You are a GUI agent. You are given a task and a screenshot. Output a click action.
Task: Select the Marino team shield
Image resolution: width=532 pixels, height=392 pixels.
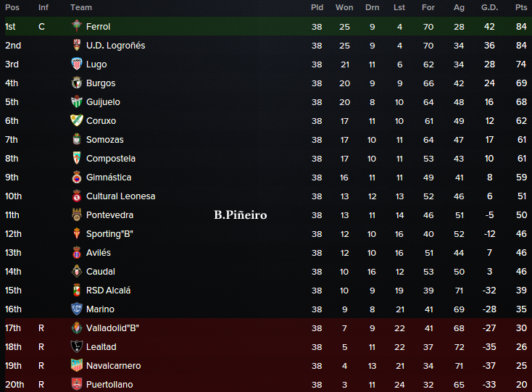[x=77, y=309]
